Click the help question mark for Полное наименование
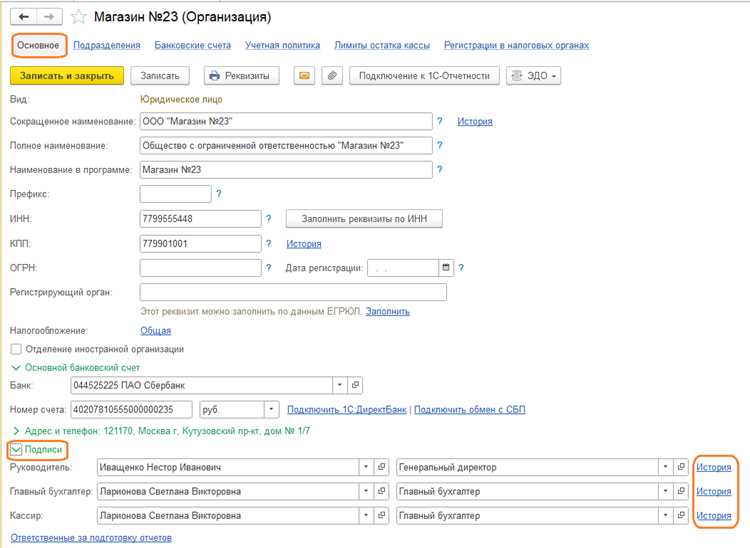The height and width of the screenshot is (548, 750). [x=440, y=145]
